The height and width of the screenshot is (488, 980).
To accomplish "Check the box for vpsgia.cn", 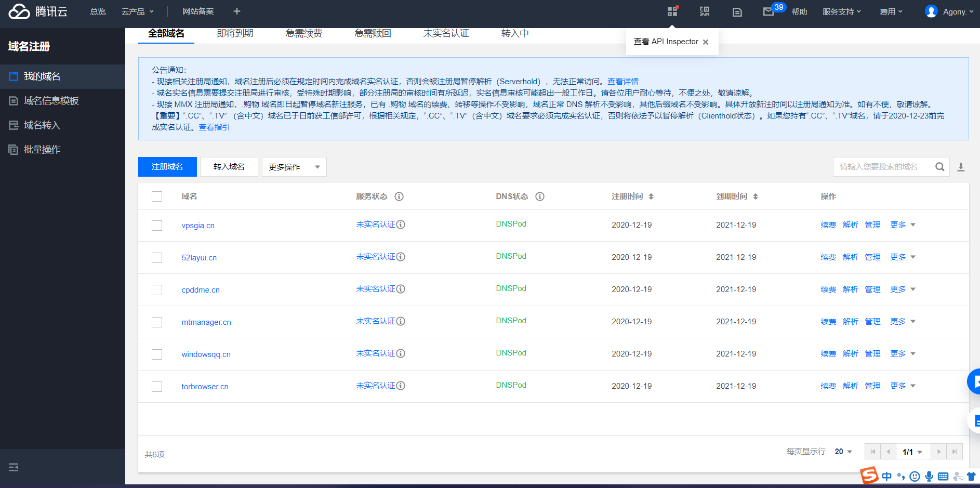I will pyautogui.click(x=157, y=226).
